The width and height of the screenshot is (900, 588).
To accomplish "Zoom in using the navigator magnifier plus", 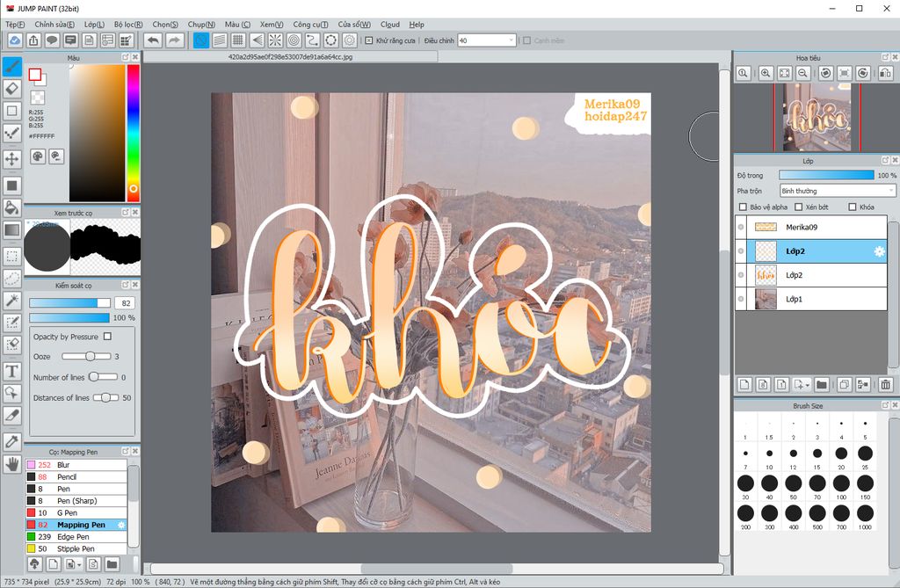I will [766, 73].
